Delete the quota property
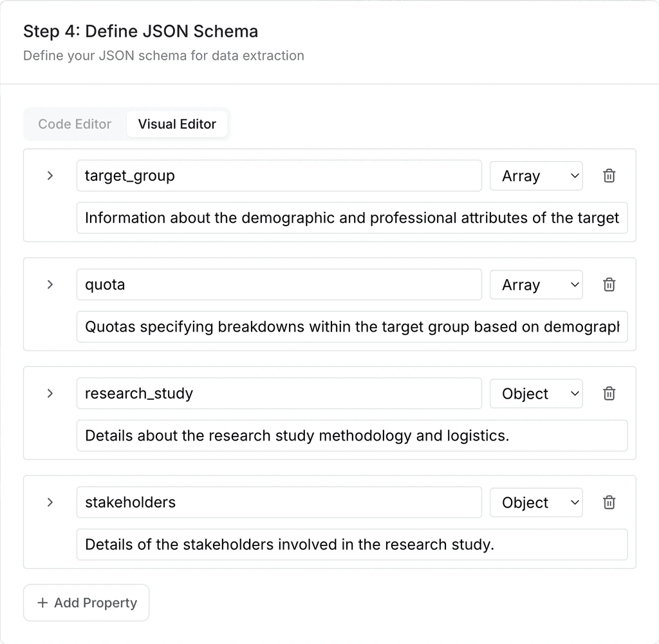 coord(609,284)
